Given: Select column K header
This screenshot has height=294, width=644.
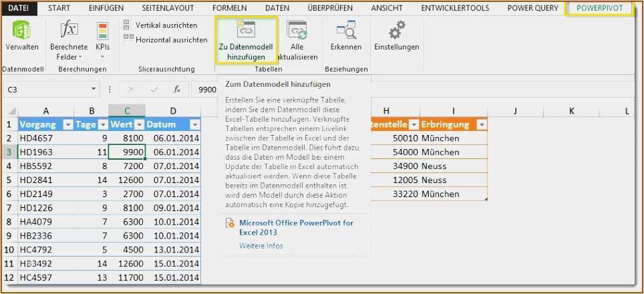Looking at the screenshot, I should [571, 111].
